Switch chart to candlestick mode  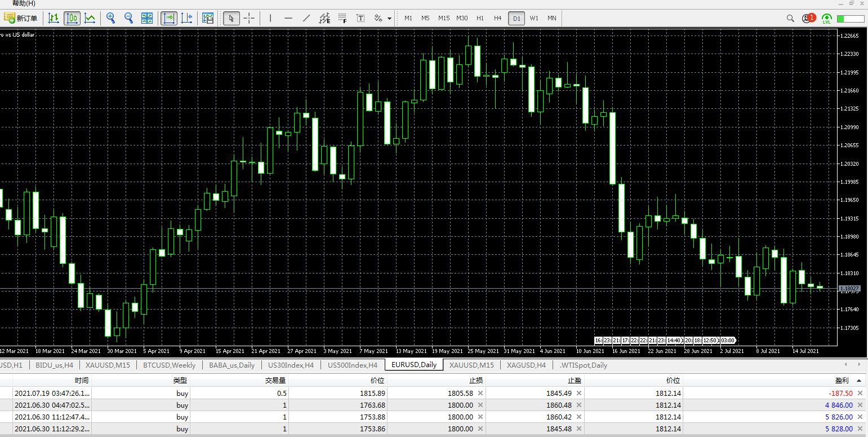(72, 18)
